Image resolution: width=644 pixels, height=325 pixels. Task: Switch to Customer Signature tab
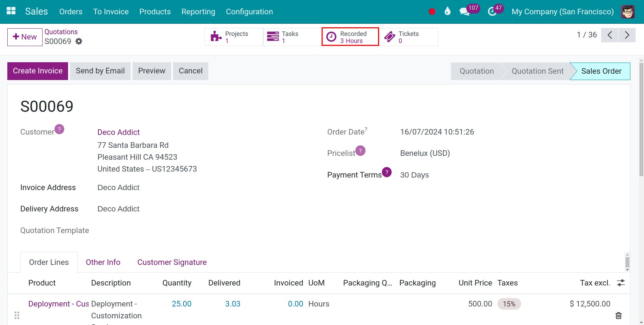(x=172, y=262)
